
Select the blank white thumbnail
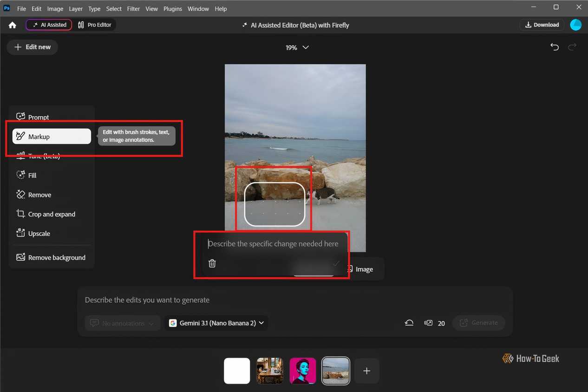237,371
